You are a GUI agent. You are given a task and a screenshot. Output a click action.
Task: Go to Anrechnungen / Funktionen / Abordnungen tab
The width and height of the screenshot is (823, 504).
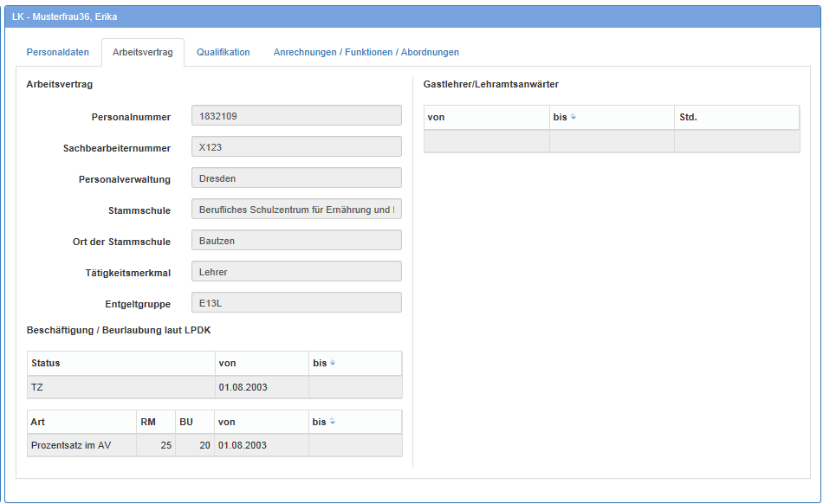(366, 52)
